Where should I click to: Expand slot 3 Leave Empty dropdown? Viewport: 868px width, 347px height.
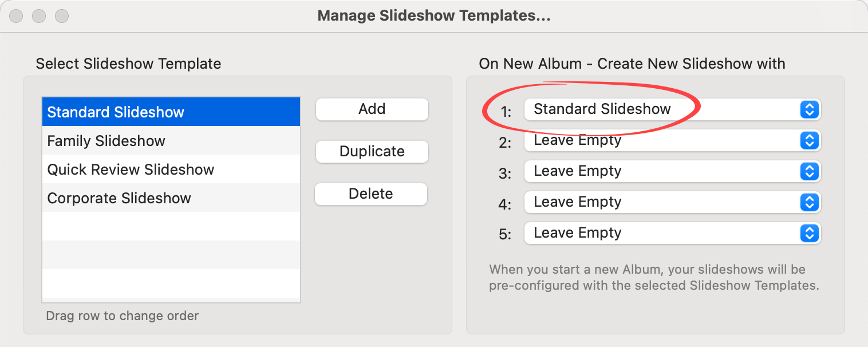(658, 171)
